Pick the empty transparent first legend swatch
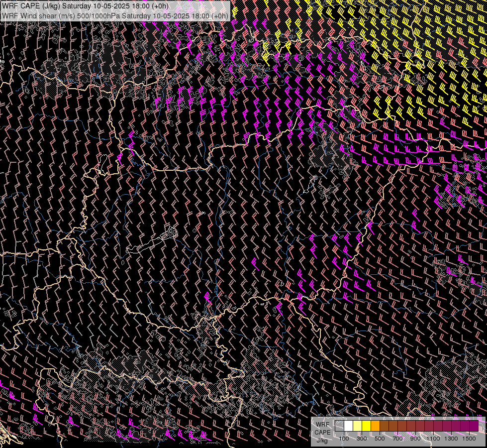487x448 pixels. (x=339, y=426)
